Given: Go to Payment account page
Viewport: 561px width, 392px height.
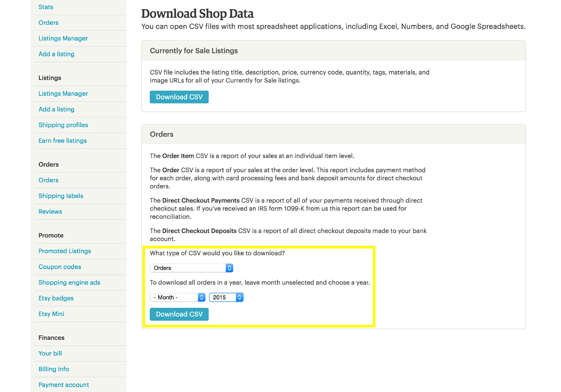Looking at the screenshot, I should point(64,385).
